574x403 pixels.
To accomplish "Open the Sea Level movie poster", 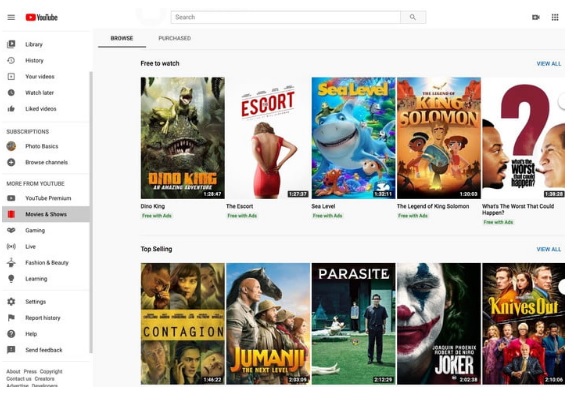I will 353,138.
